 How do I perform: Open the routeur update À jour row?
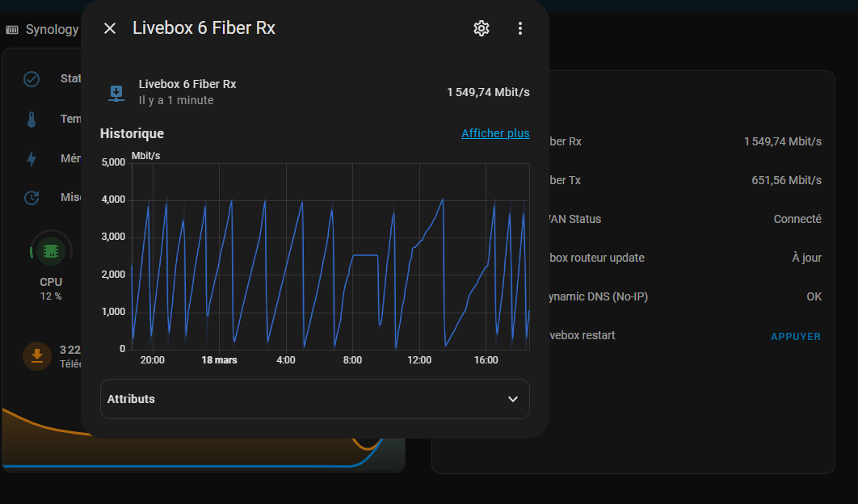coord(684,258)
